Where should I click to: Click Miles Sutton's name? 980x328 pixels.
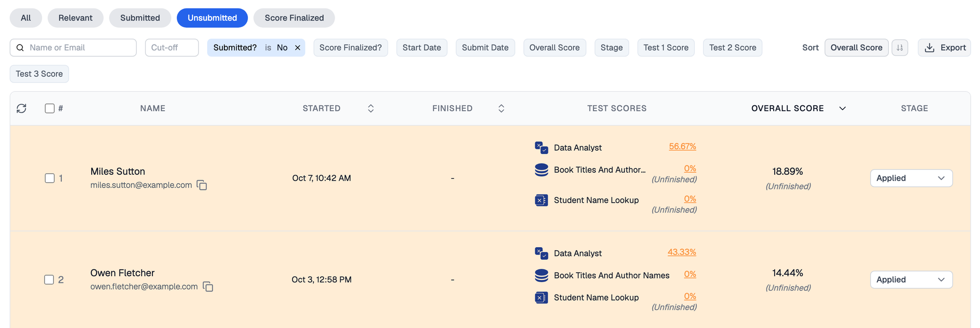tap(118, 171)
